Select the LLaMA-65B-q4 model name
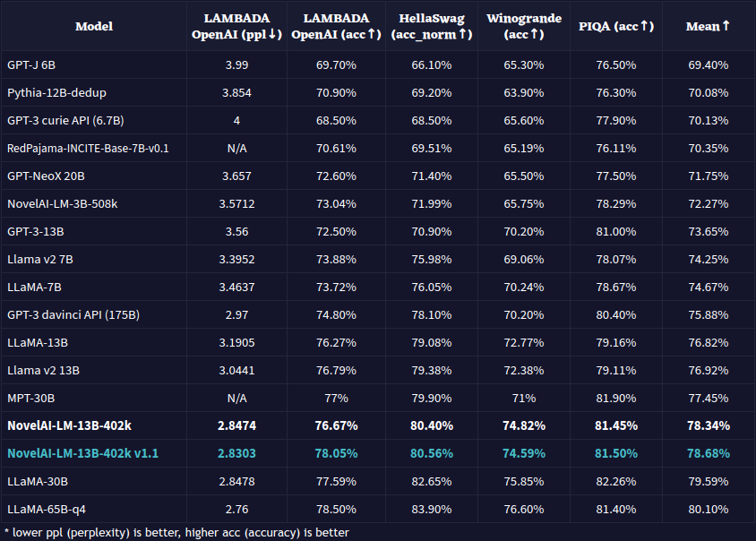 pyautogui.click(x=47, y=509)
